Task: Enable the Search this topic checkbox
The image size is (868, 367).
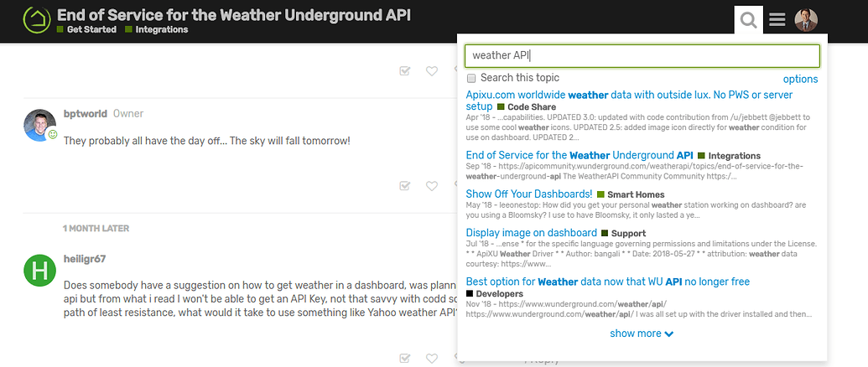Action: (x=471, y=78)
